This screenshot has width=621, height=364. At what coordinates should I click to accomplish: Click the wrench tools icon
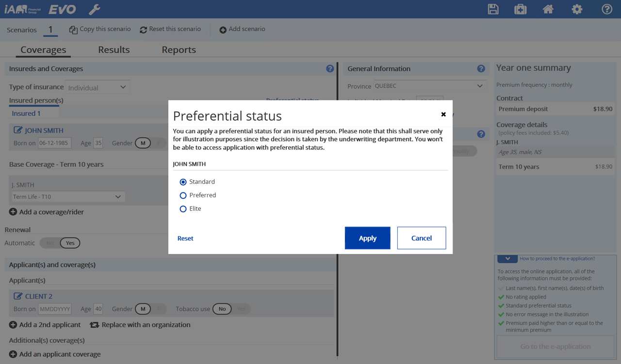point(95,9)
